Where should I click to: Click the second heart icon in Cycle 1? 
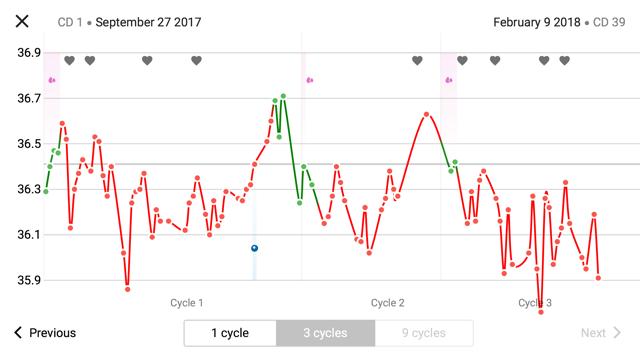click(90, 60)
